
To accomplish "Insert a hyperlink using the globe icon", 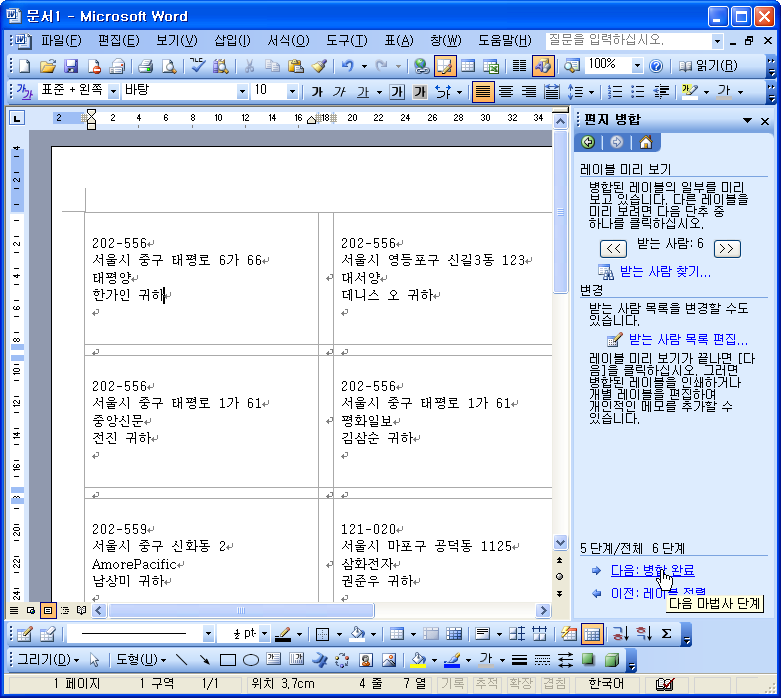I will point(421,66).
